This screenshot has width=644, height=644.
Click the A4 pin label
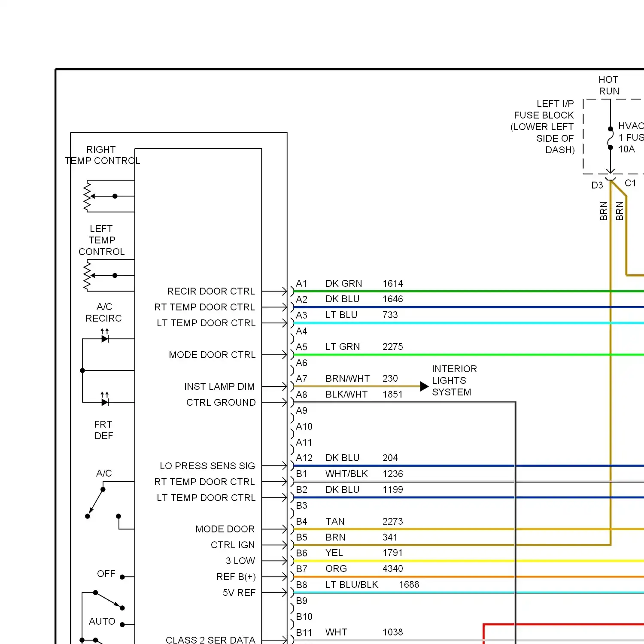(301, 331)
